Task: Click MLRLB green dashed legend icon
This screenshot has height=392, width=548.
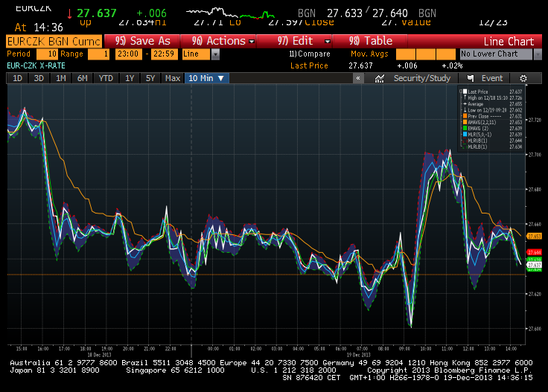Action: [x=465, y=147]
